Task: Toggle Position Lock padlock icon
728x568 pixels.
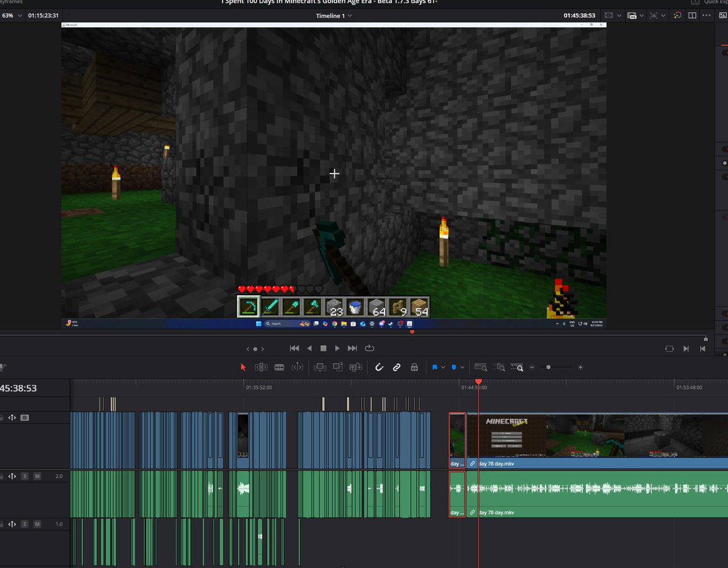Action: click(414, 367)
